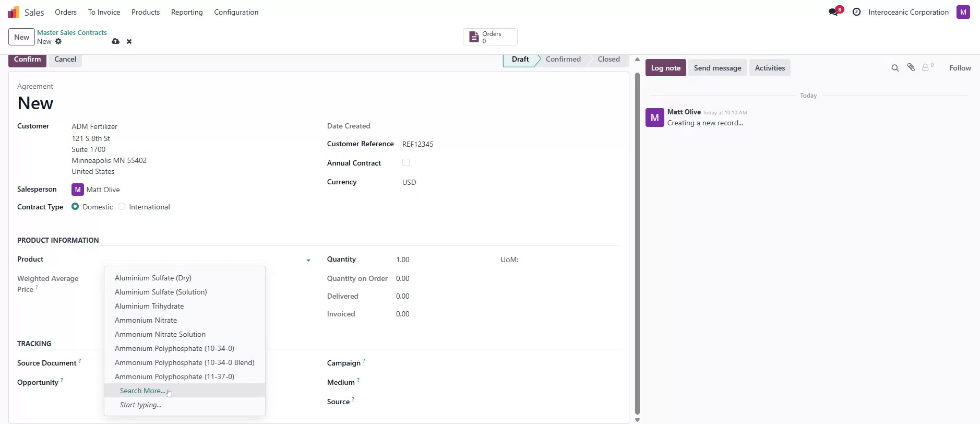Screen dimensions: 980x424
Task: Follow this record
Action: tap(960, 68)
